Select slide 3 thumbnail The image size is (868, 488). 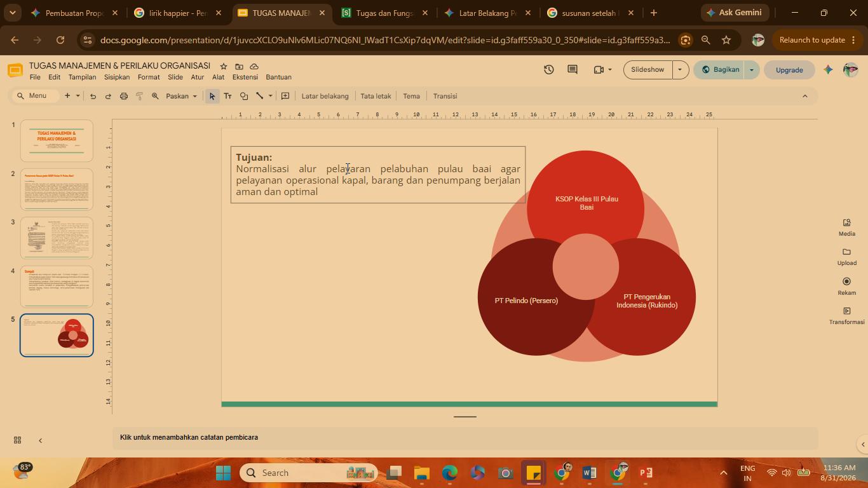[57, 238]
